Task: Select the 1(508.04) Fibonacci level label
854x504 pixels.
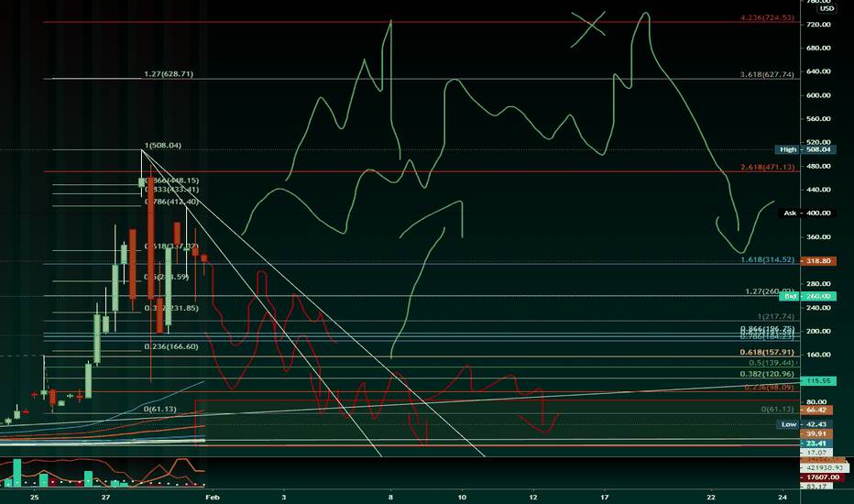Action: pyautogui.click(x=163, y=146)
